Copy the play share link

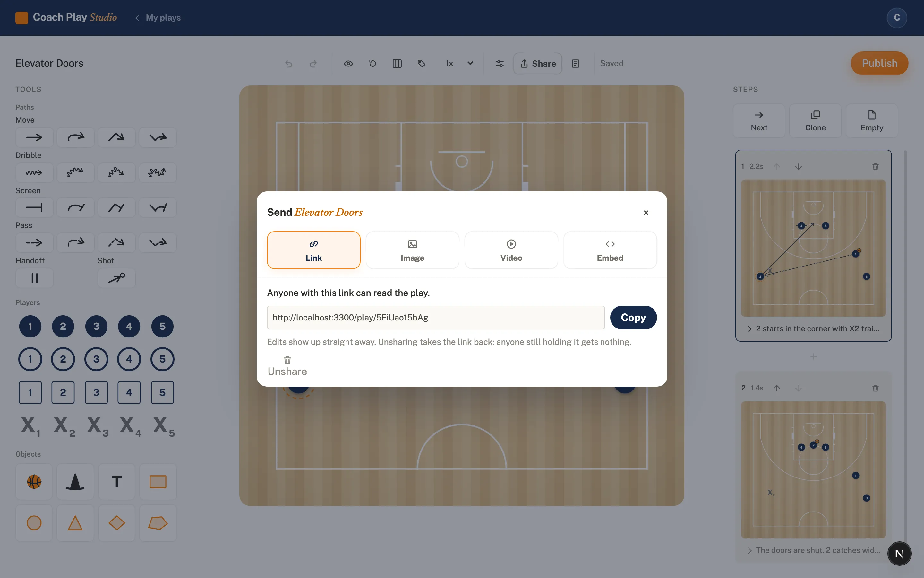633,317
